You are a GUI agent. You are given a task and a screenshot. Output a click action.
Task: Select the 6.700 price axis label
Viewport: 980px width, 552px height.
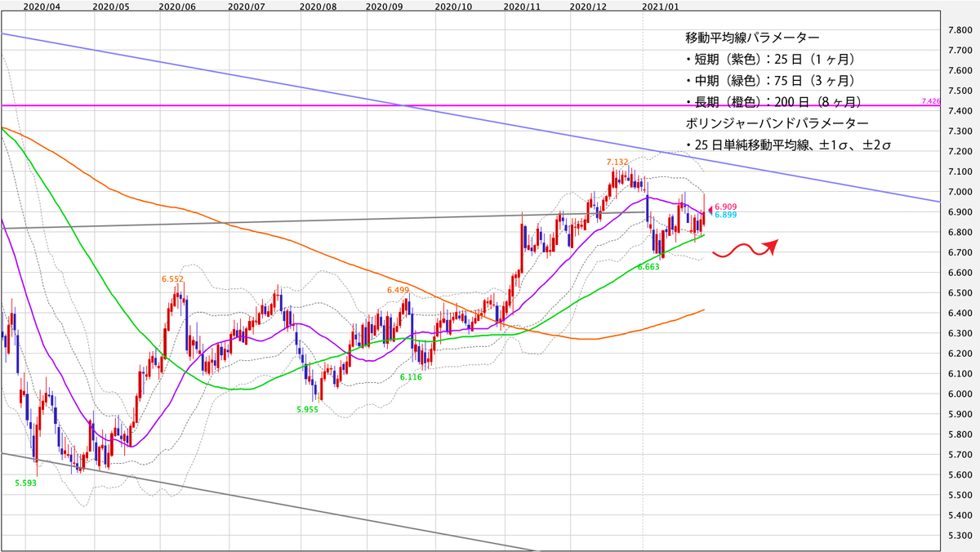click(959, 253)
